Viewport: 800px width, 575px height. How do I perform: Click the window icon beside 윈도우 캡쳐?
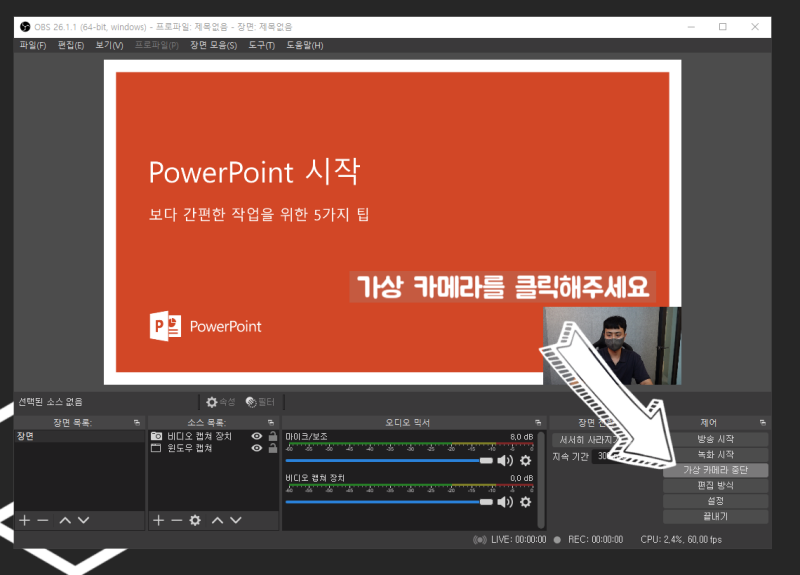pos(156,448)
